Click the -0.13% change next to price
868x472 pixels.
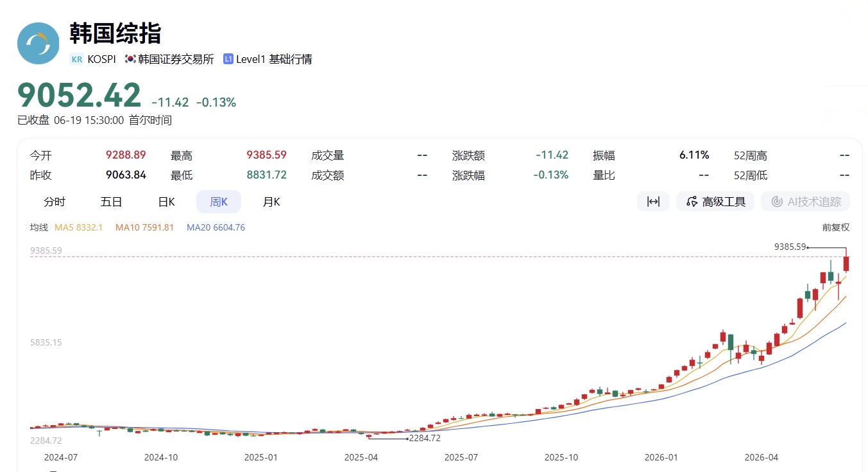click(216, 102)
